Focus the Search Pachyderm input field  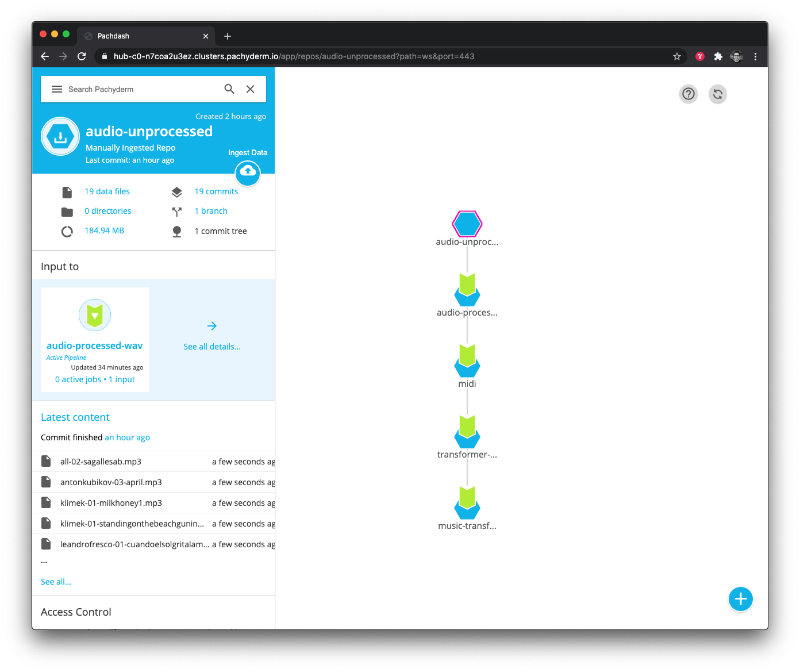click(x=144, y=89)
